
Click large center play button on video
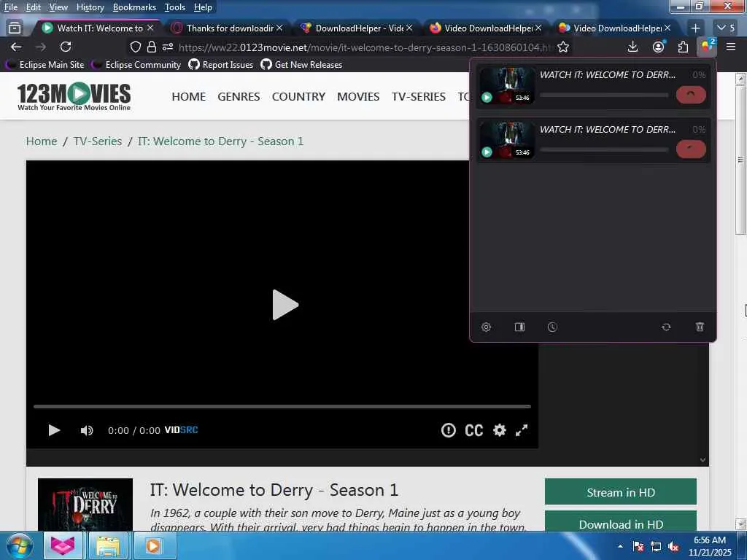click(x=285, y=305)
